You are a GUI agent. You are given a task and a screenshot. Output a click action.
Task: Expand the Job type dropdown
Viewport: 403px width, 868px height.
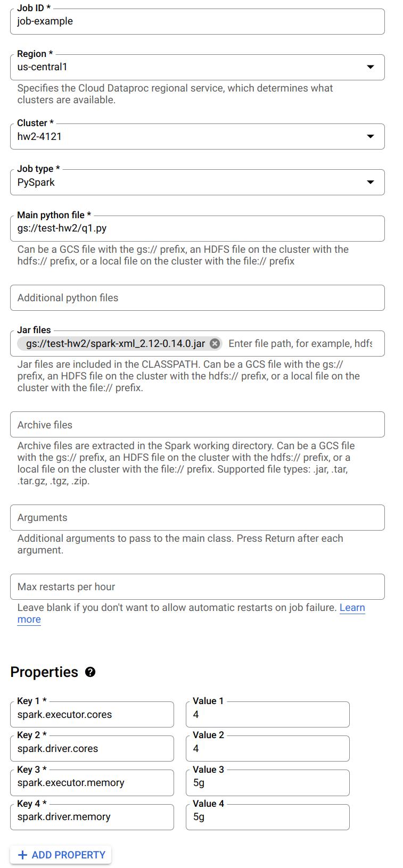coord(371,182)
